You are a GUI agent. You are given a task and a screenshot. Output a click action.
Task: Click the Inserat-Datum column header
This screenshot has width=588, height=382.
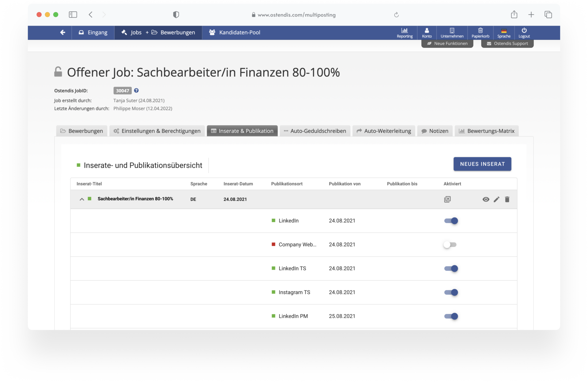pos(238,184)
